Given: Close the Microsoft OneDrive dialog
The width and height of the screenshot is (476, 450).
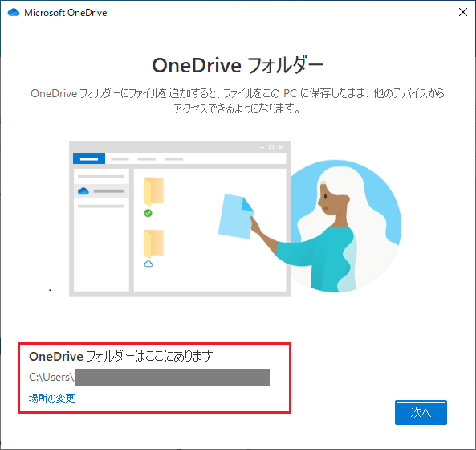Looking at the screenshot, I should (463, 13).
